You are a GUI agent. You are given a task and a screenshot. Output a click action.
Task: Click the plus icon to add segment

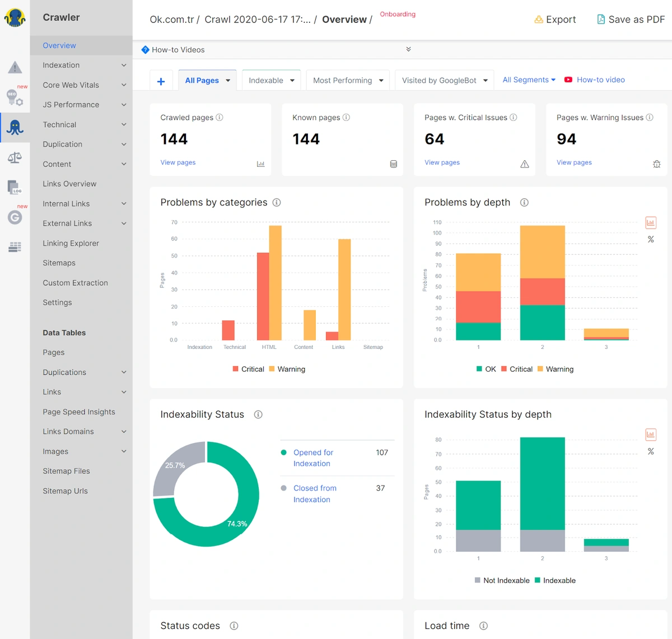161,81
